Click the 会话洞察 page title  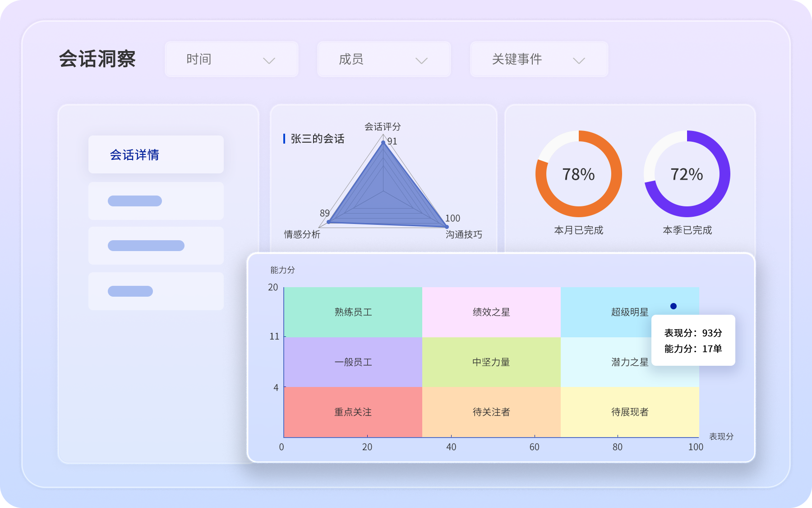pyautogui.click(x=97, y=59)
